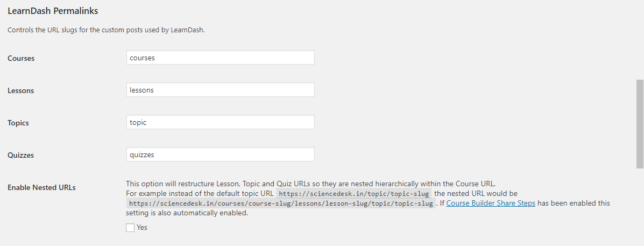
Task: Click the 'Controls the URL slugs' description text
Action: pos(106,30)
